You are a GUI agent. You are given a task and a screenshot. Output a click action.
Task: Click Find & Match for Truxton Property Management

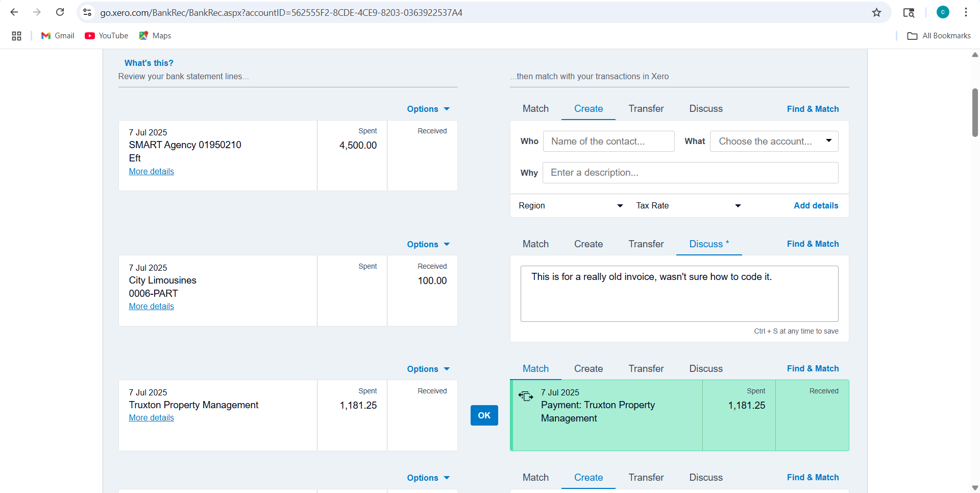point(813,369)
